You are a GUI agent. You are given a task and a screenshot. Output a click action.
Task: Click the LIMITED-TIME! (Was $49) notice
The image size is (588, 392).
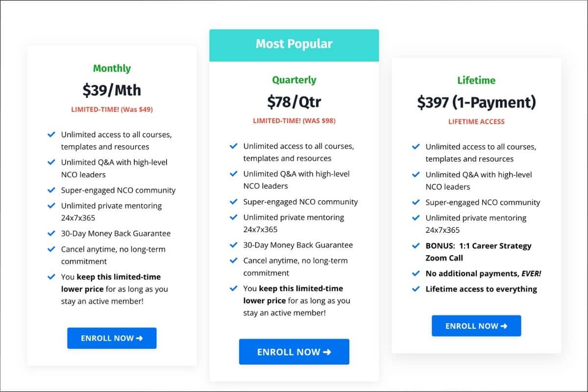pyautogui.click(x=112, y=110)
